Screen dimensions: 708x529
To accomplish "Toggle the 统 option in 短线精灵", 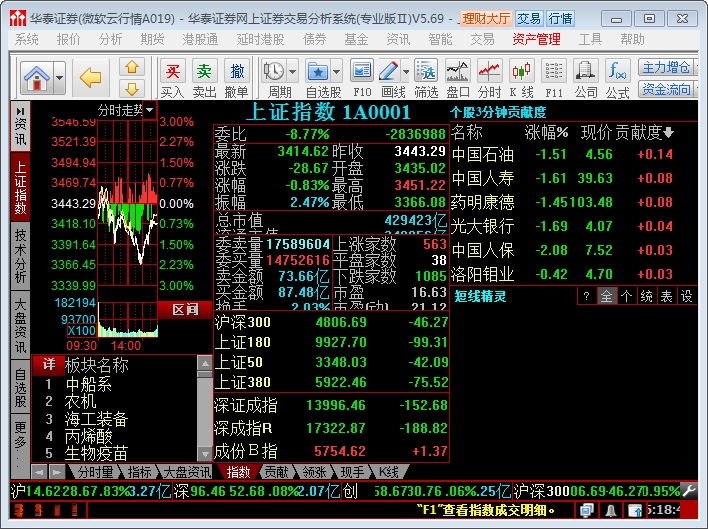I will [646, 297].
